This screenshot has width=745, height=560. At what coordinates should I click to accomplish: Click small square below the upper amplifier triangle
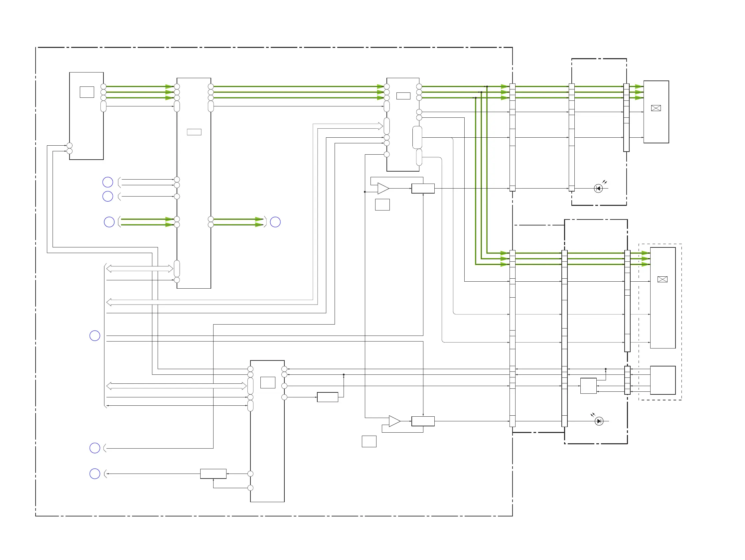(382, 205)
